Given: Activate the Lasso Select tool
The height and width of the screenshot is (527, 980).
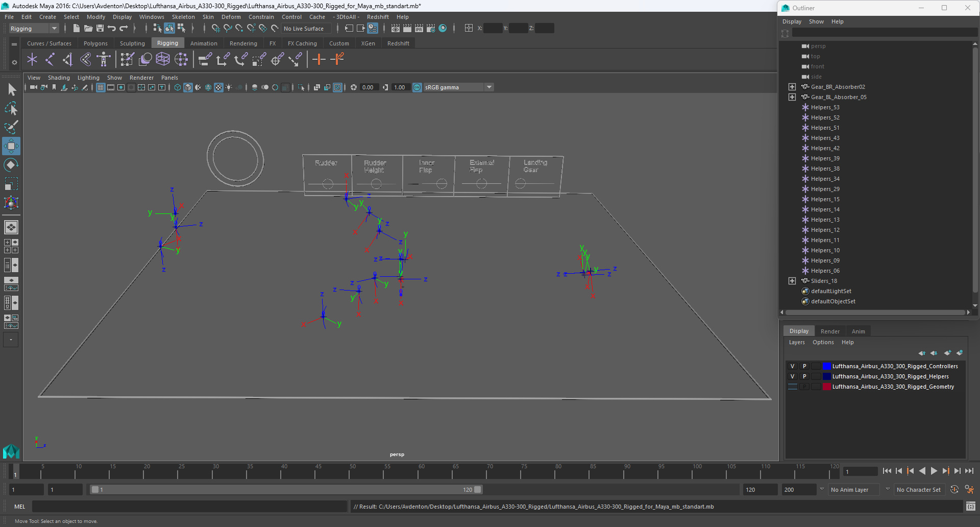Looking at the screenshot, I should (11, 108).
